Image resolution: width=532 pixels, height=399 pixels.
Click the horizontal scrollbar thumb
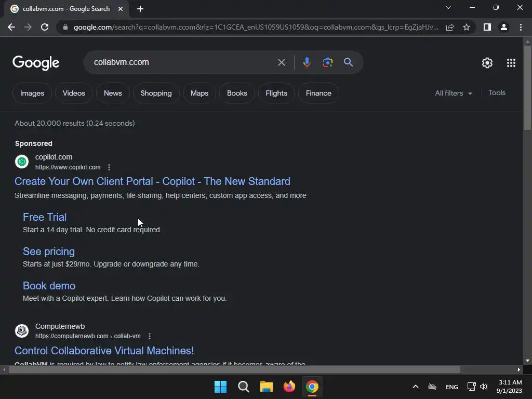234,369
